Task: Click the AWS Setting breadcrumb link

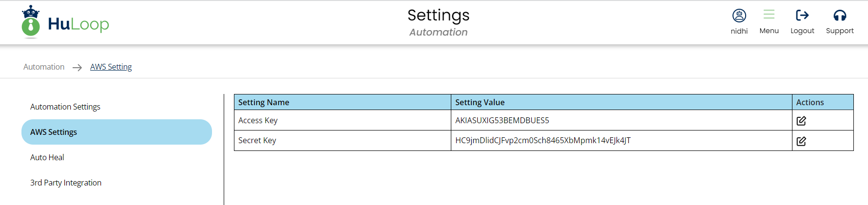Action: (x=111, y=67)
